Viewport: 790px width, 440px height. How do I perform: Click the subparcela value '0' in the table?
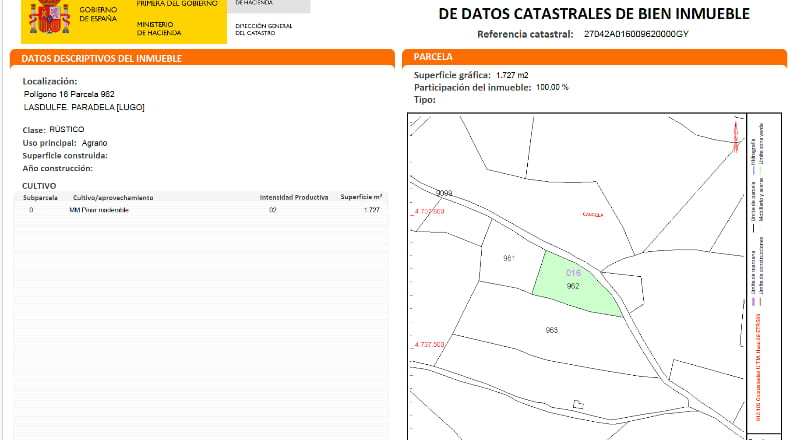point(31,210)
